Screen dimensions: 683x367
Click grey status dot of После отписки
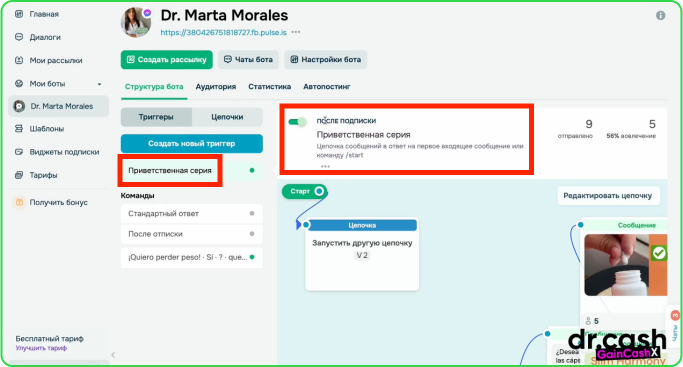252,234
